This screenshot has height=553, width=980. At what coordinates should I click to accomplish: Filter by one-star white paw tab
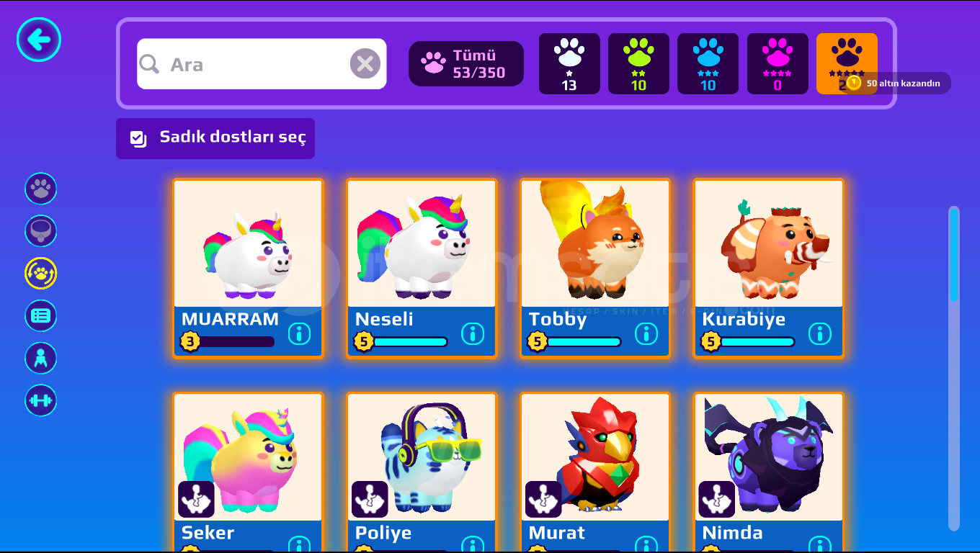tap(569, 63)
